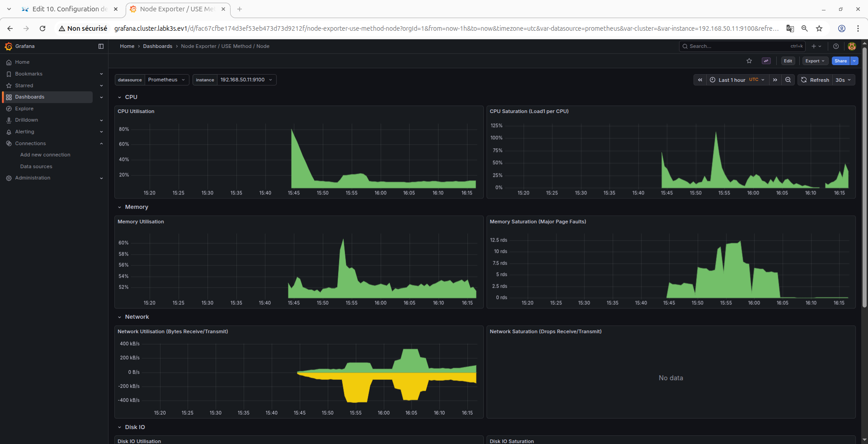Click the Data sources link
Viewport: 868px width, 444px height.
36,166
